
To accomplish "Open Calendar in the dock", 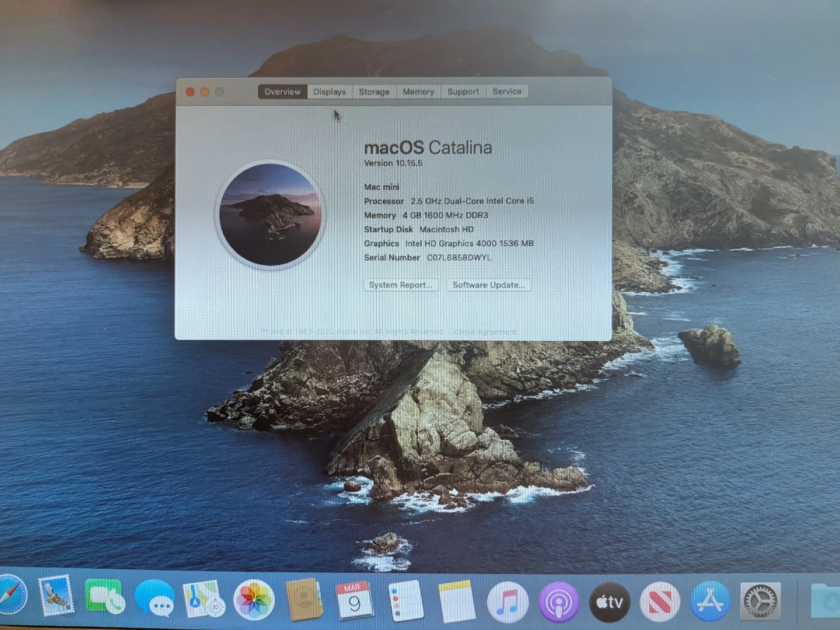I will point(354,601).
